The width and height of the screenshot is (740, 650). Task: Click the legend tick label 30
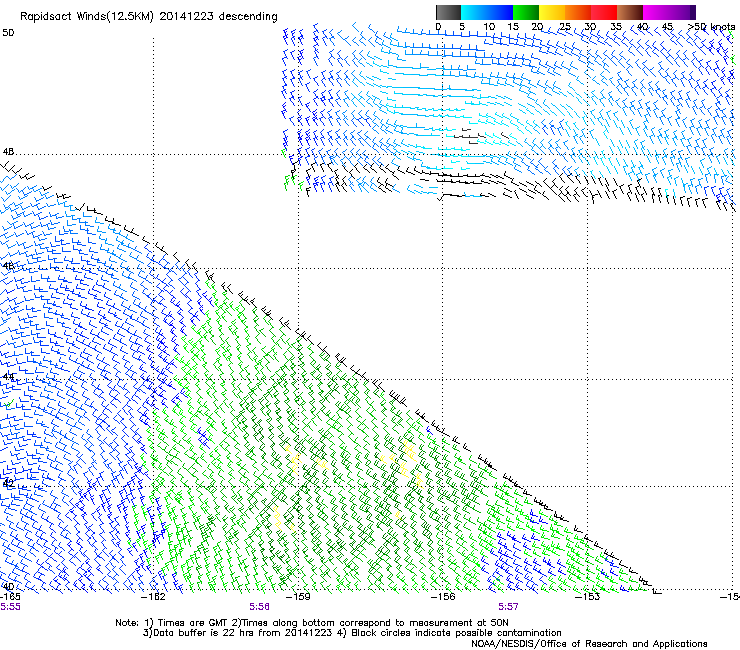(x=590, y=27)
